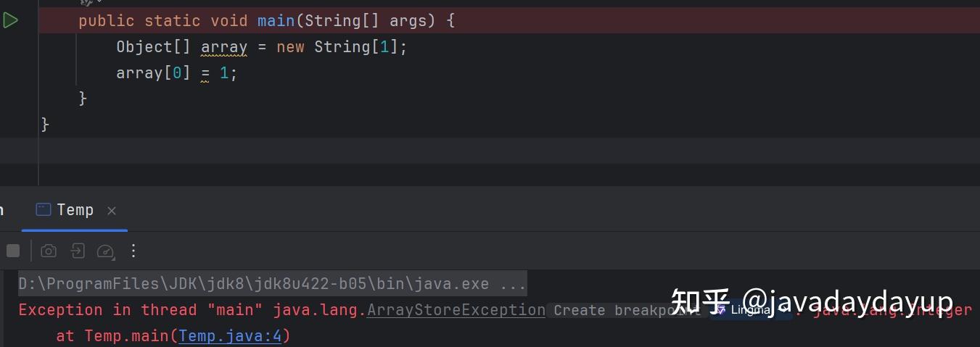
Task: Click the ArrayStoreException link in console
Action: tap(456, 310)
